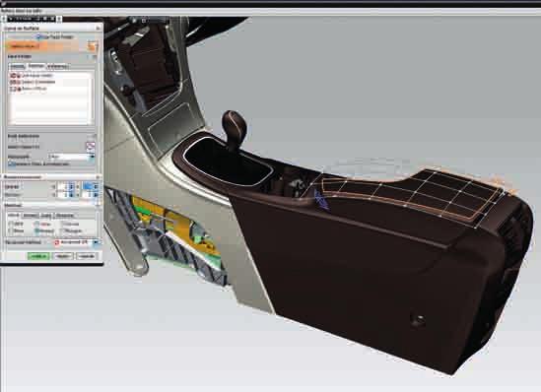
Task: Select the first row in the white list box
Action: [50, 76]
